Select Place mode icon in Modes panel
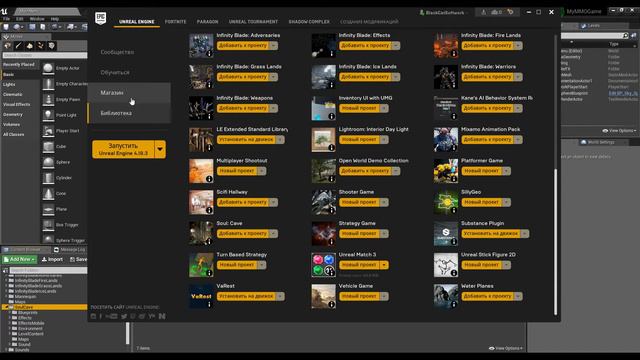 click(x=7, y=46)
